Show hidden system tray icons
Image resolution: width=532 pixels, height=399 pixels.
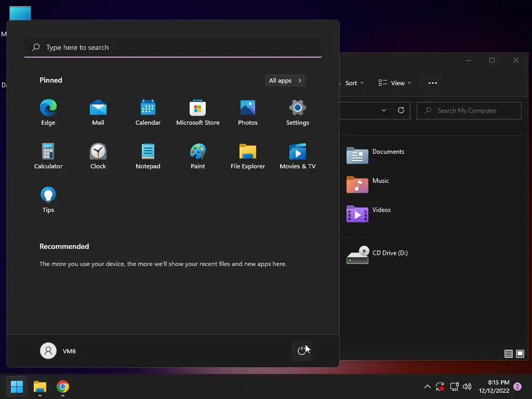(428, 387)
